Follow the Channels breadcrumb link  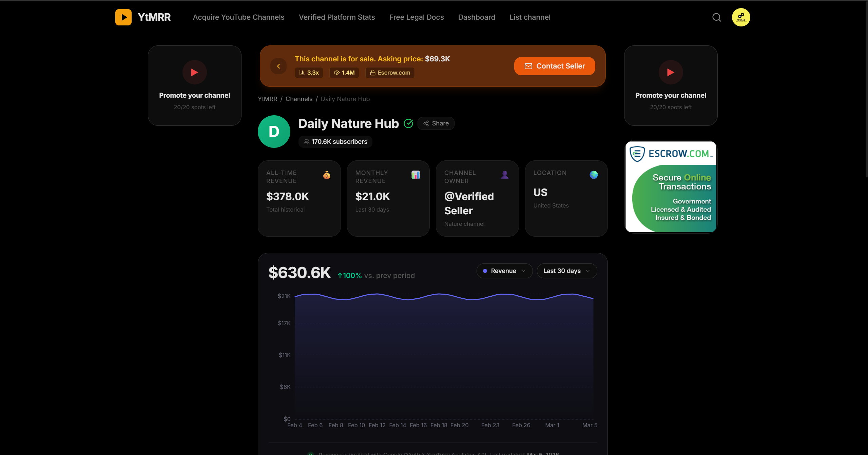[x=298, y=99]
